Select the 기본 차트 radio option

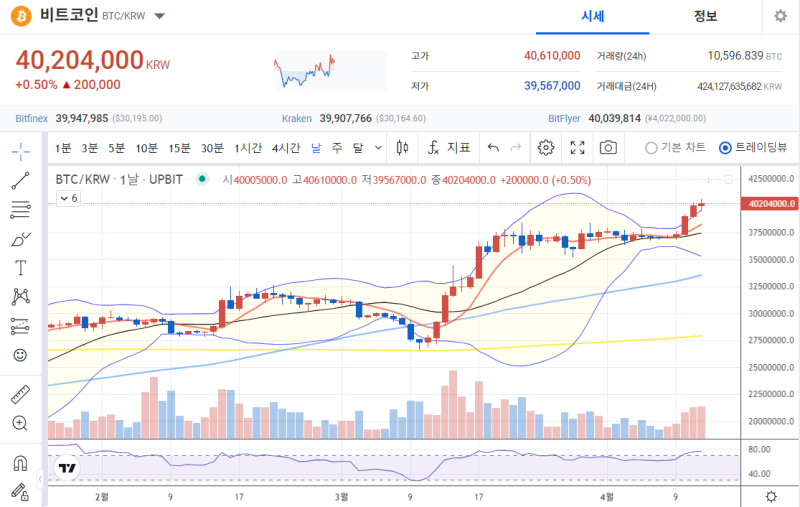click(x=675, y=148)
